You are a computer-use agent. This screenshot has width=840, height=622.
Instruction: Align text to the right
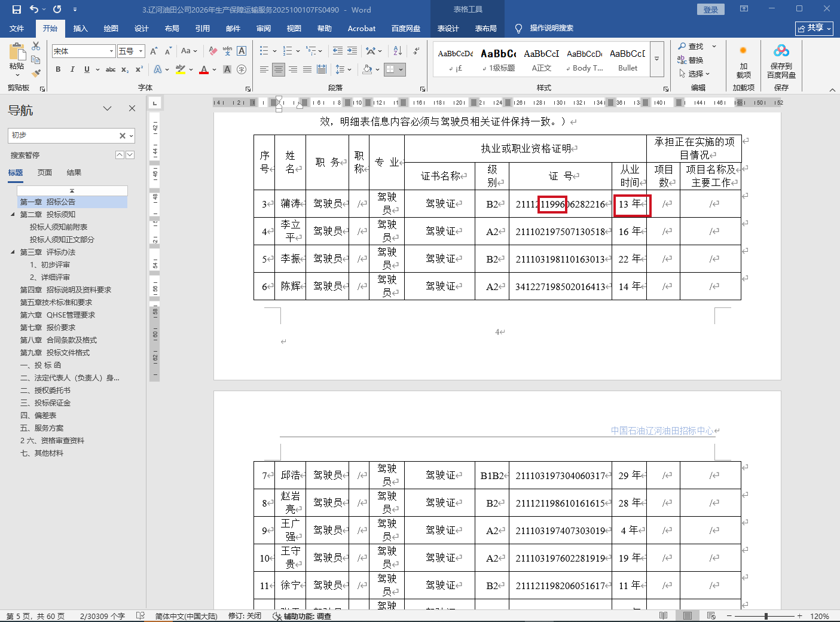(x=293, y=69)
